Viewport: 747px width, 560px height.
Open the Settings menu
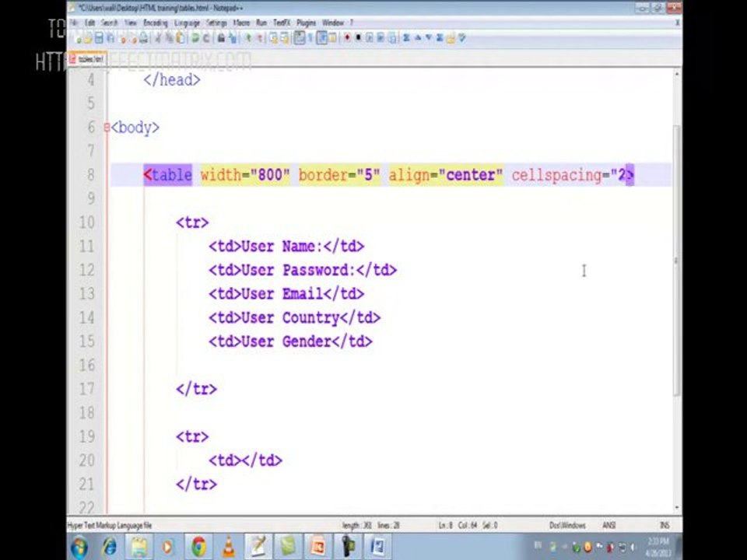tap(216, 23)
